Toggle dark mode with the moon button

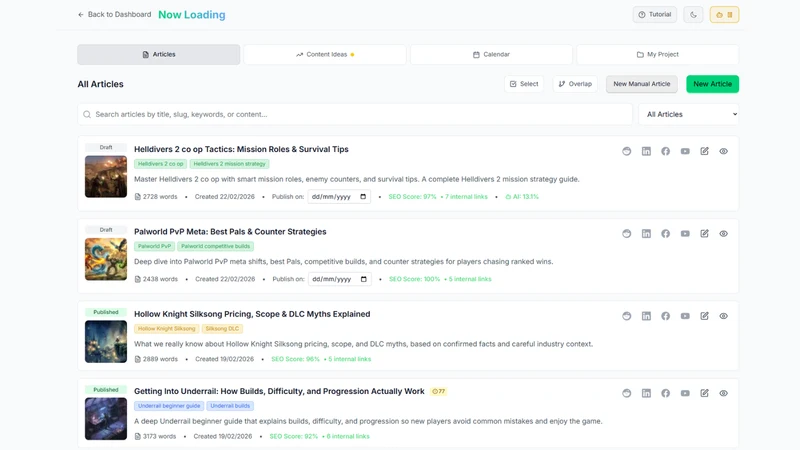[x=693, y=15]
